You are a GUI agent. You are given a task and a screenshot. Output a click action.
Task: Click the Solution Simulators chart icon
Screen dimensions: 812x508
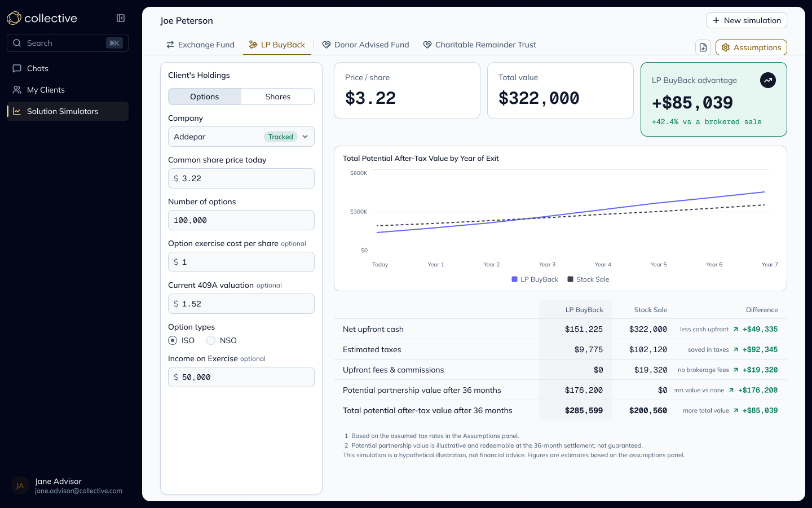17,111
